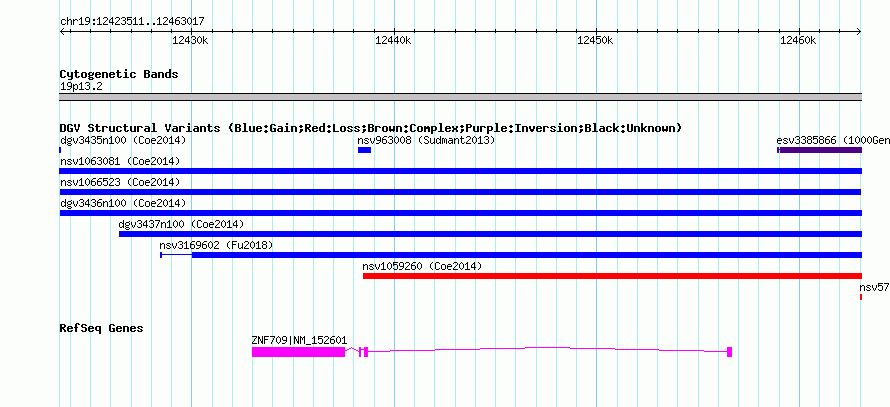Click the nsv1063081 blue gain variant bar
This screenshot has width=890, height=407.
(461, 171)
